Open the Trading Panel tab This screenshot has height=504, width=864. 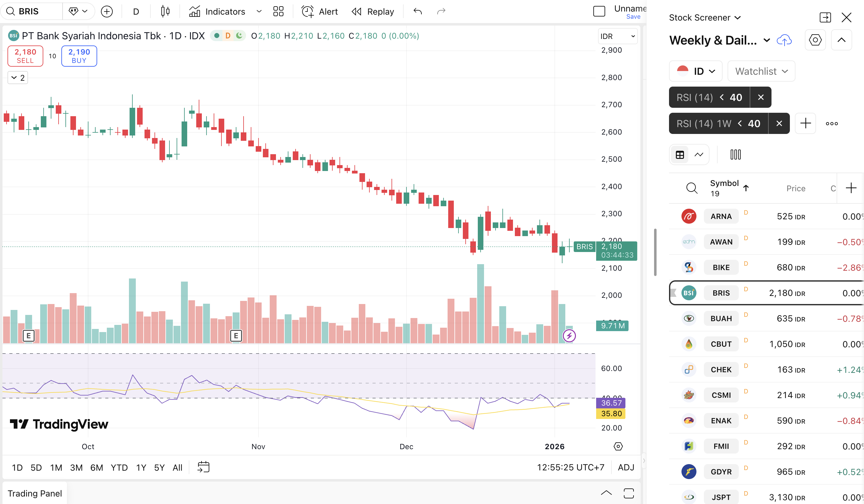[x=35, y=493]
